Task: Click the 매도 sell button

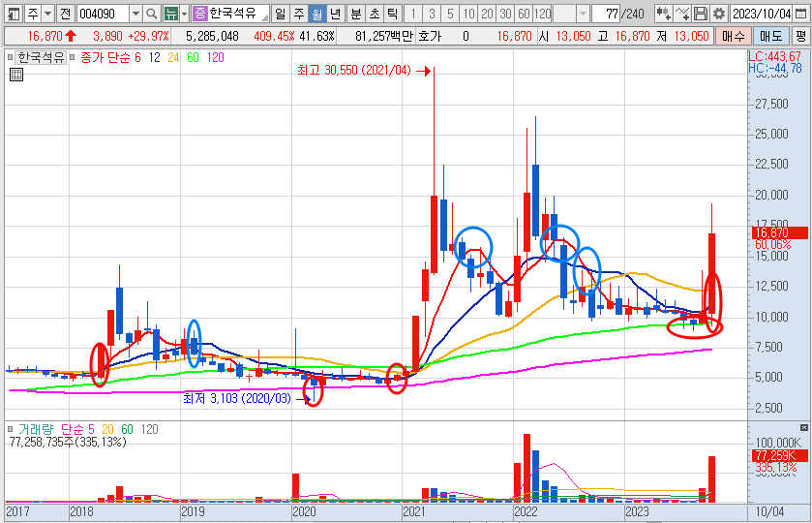Action: click(x=770, y=36)
